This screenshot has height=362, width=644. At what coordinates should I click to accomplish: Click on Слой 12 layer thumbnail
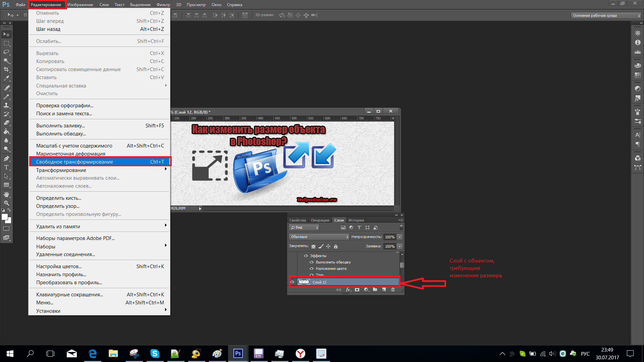click(x=304, y=282)
